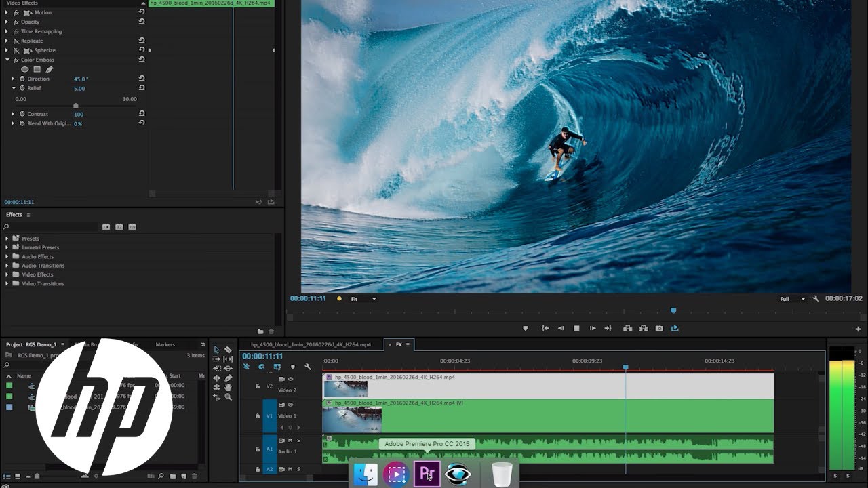Choose free draw bezier mask pen
Screen dimensions: 868x488
point(50,69)
